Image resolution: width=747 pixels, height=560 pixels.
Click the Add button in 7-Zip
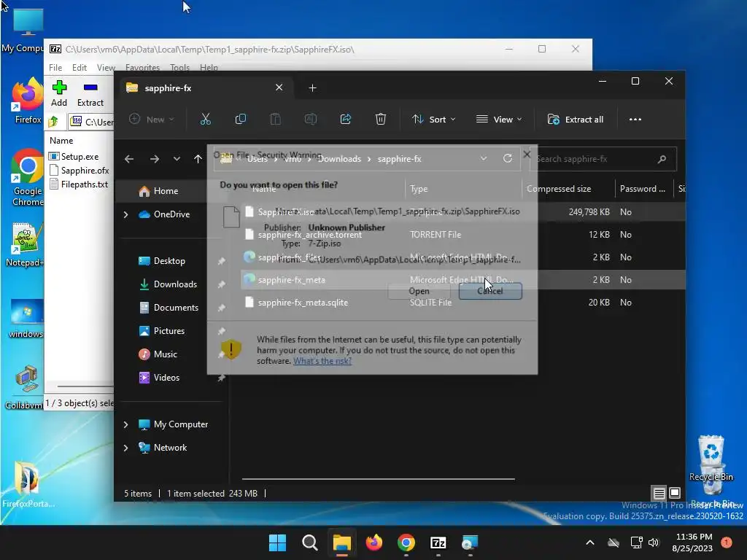click(59, 94)
